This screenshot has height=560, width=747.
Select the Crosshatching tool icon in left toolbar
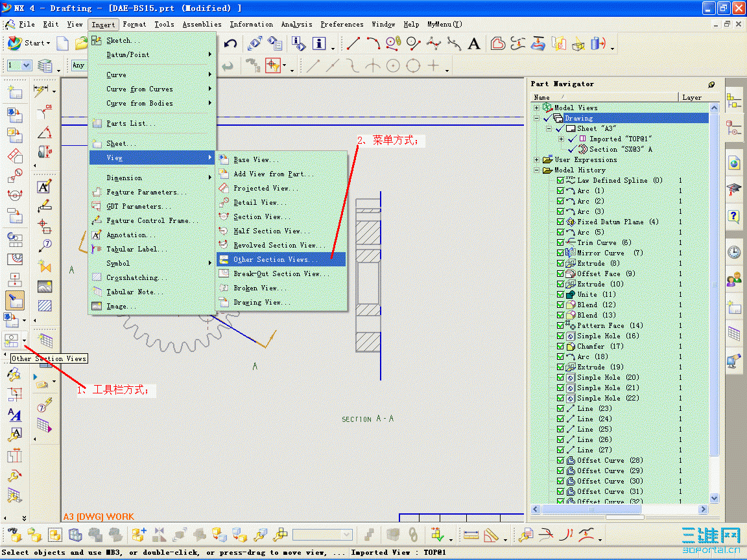pos(45,306)
